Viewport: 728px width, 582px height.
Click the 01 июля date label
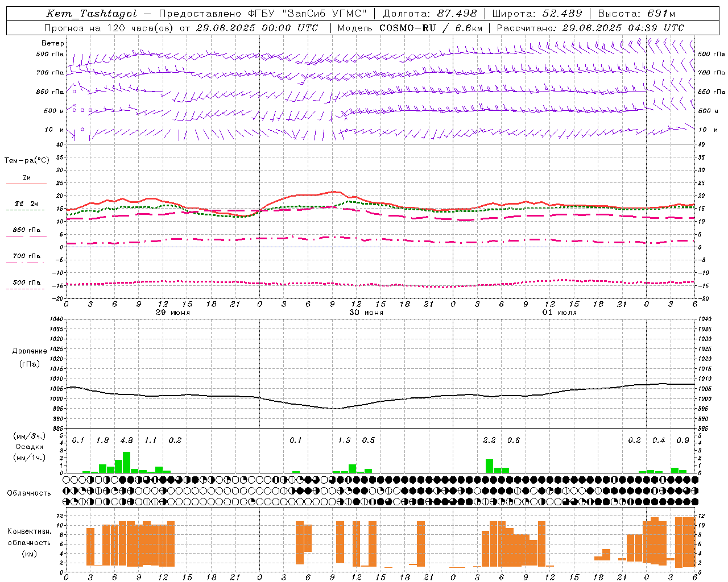tap(560, 313)
